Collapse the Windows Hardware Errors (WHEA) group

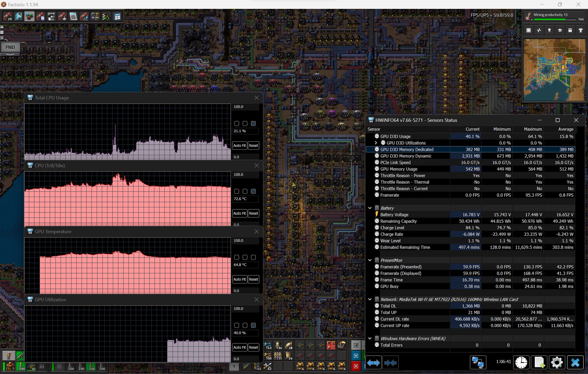pyautogui.click(x=370, y=338)
